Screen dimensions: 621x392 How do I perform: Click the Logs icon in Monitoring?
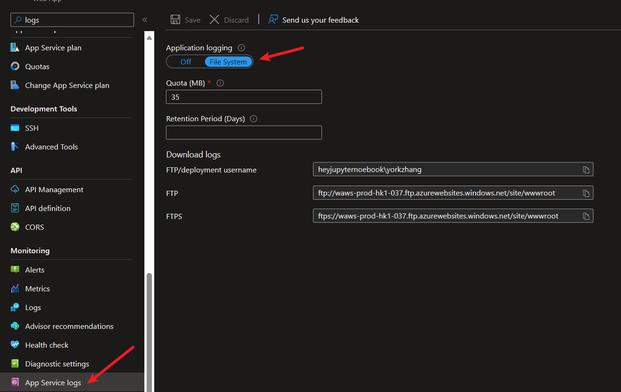pos(15,307)
